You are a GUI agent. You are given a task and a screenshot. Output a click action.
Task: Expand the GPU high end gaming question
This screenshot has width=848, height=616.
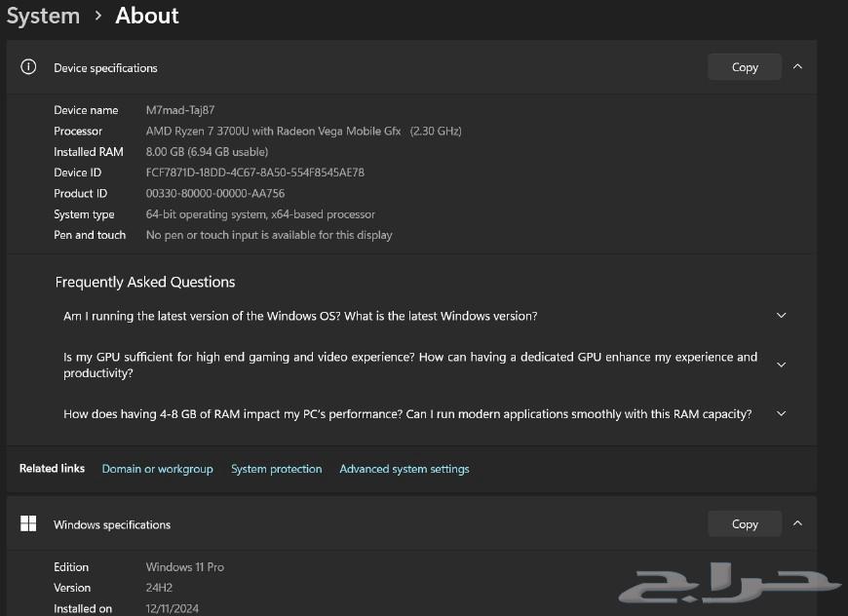point(781,365)
